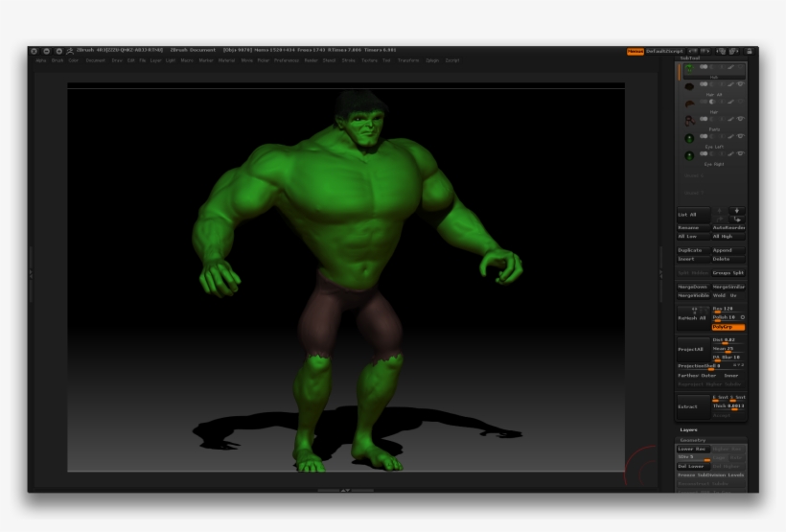Click the ProjectAll button

694,350
